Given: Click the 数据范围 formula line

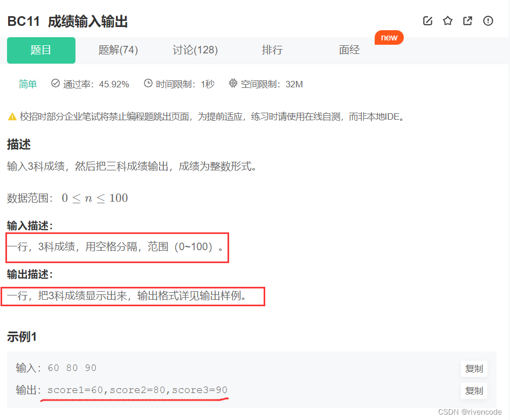Looking at the screenshot, I should (x=67, y=198).
